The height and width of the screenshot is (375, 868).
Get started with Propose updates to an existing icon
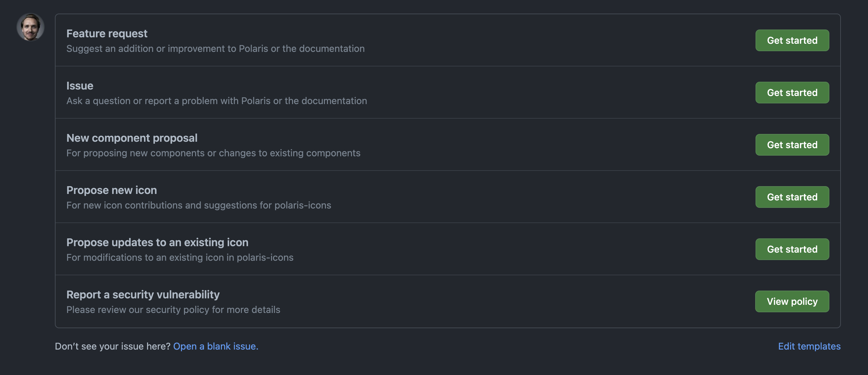[x=792, y=249]
